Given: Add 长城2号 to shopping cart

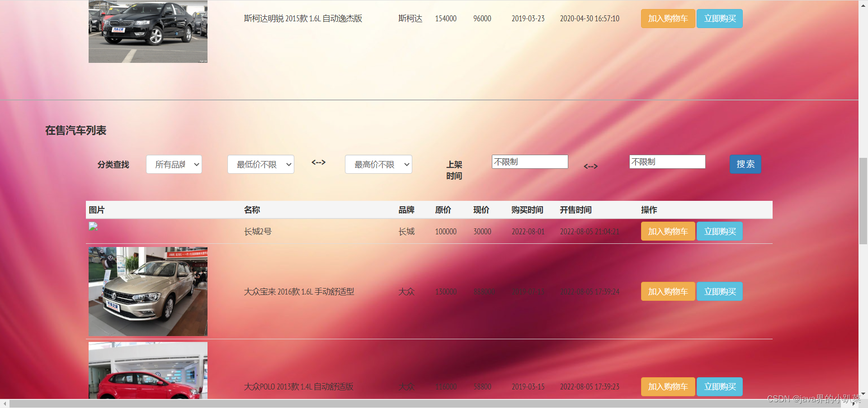Looking at the screenshot, I should click(x=668, y=231).
